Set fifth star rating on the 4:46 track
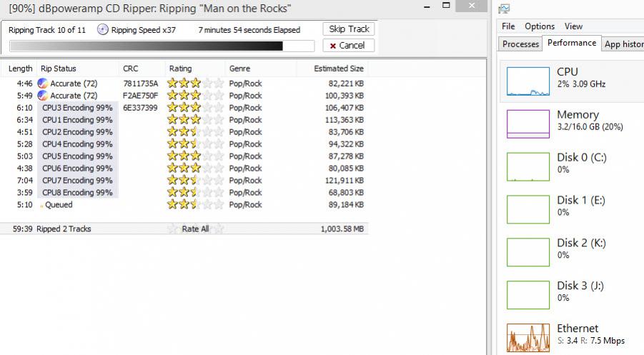The image size is (644, 355). pyautogui.click(x=218, y=84)
